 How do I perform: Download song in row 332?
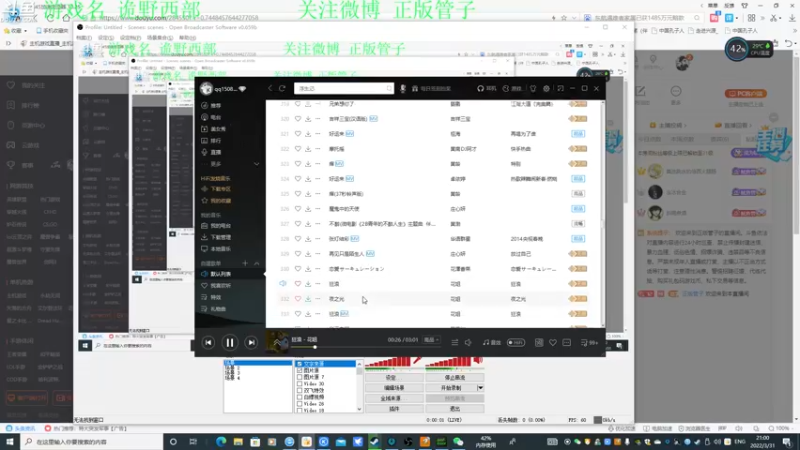tap(308, 299)
